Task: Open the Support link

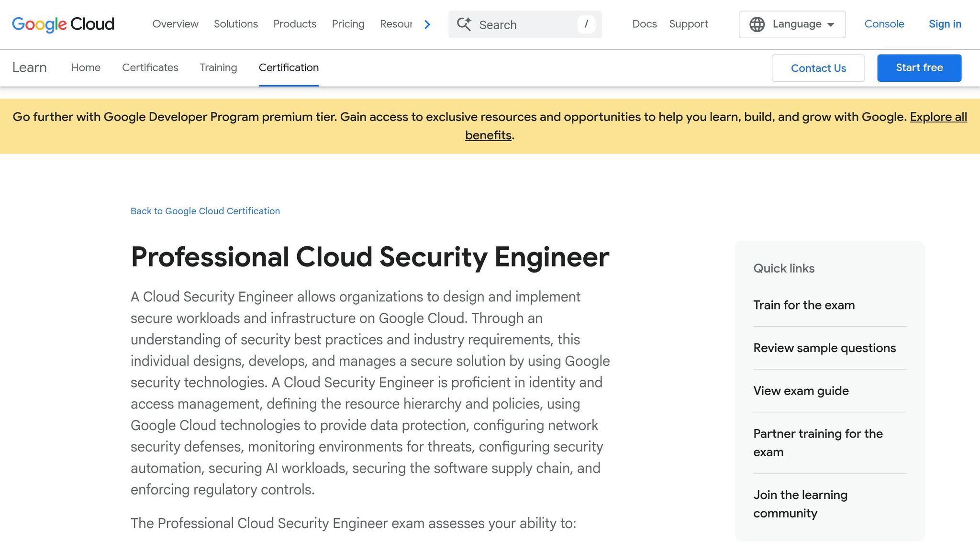Action: 689,24
